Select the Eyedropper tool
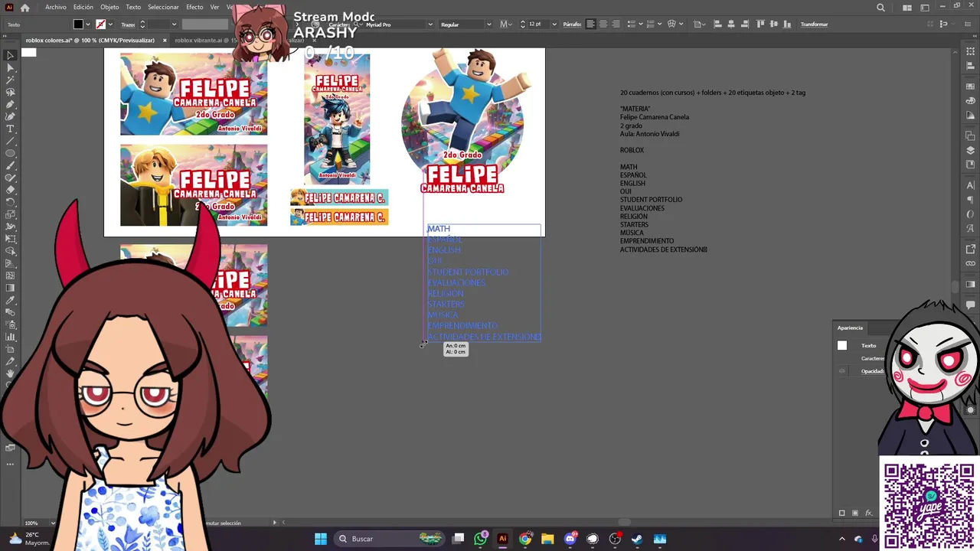This screenshot has width=980, height=551. pyautogui.click(x=11, y=300)
